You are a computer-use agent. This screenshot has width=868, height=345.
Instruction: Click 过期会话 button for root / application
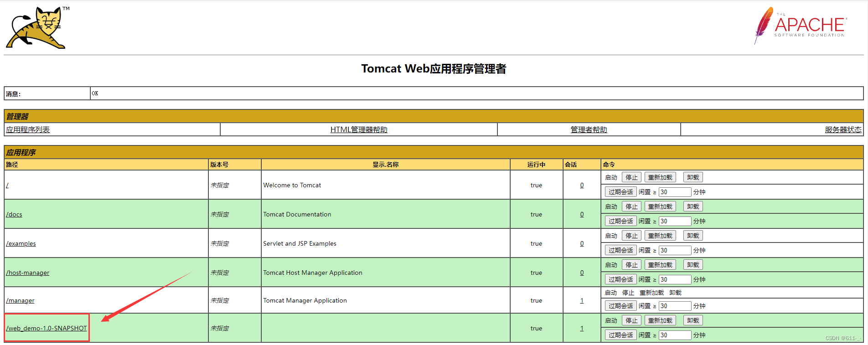coord(620,192)
